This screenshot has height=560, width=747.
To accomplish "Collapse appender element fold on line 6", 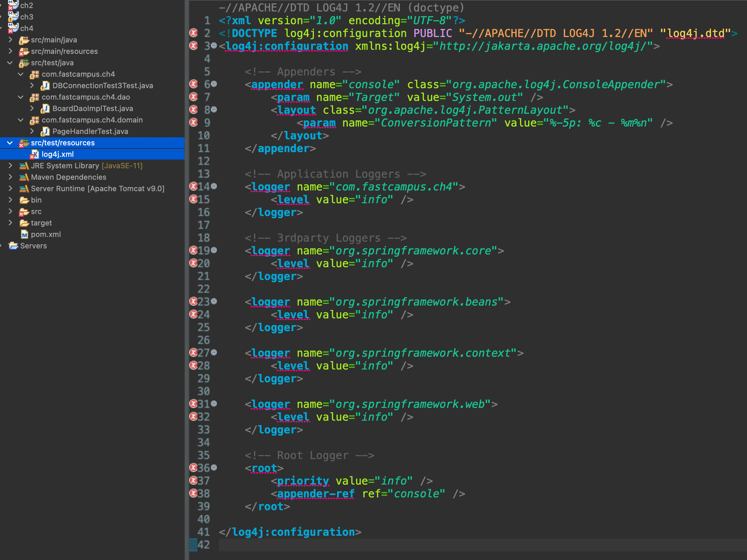I will [214, 84].
